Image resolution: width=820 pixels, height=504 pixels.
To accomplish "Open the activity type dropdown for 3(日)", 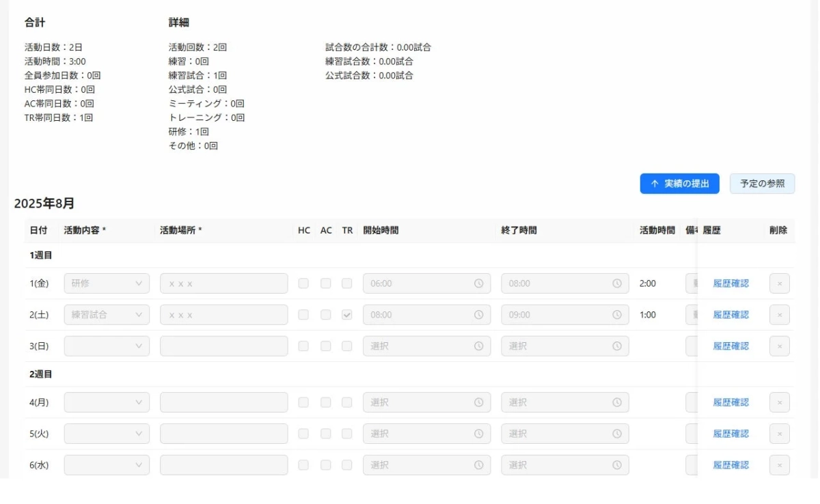I will point(106,346).
